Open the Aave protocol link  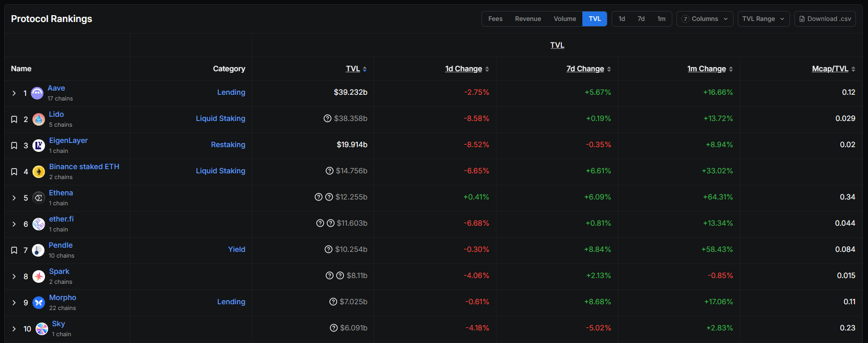click(57, 88)
